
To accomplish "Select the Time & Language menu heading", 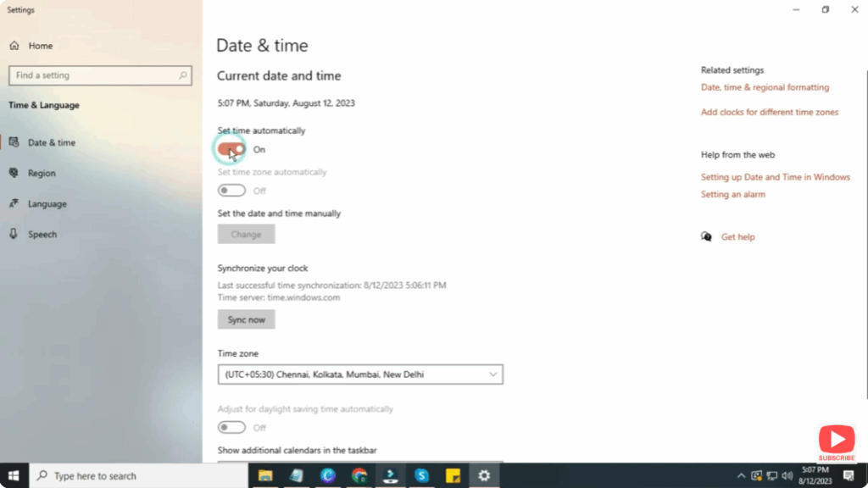I will 43,105.
